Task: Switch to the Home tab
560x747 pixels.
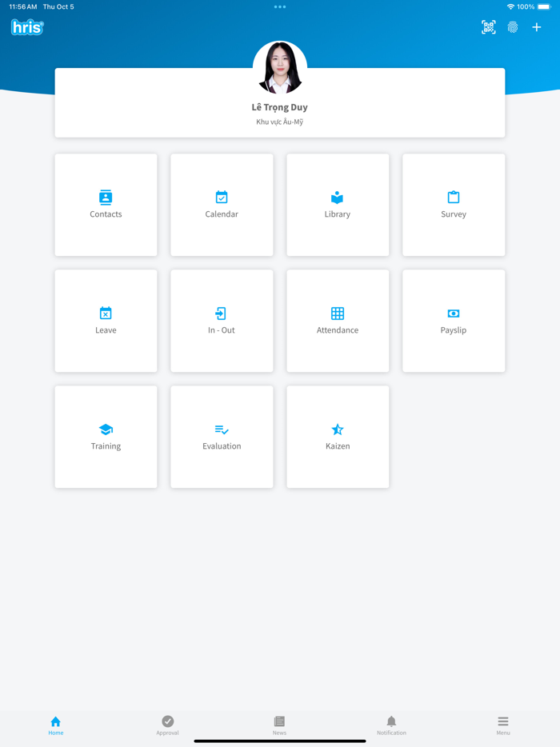Action: [x=56, y=725]
